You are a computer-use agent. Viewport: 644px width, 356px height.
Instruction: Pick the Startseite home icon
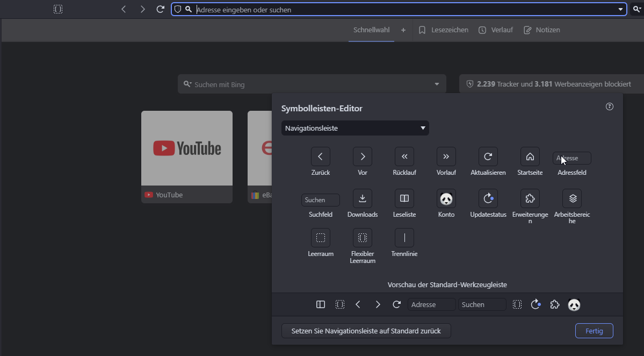(x=530, y=156)
